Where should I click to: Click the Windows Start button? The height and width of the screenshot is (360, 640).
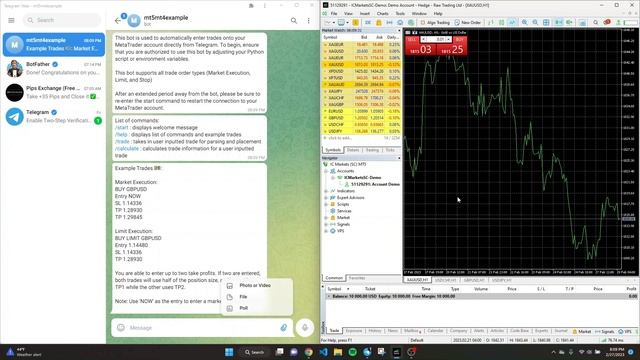[229, 352]
